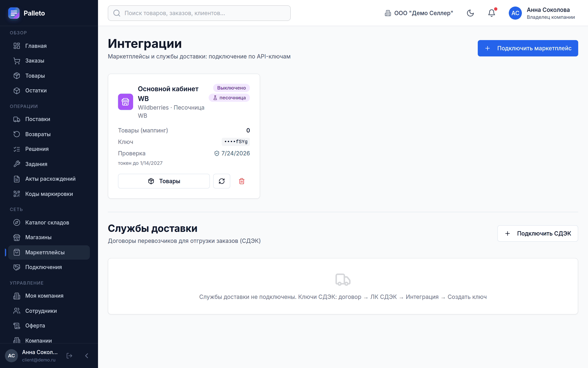This screenshot has height=368, width=588.
Task: Click Основной кабинет WB title
Action: coord(168,93)
